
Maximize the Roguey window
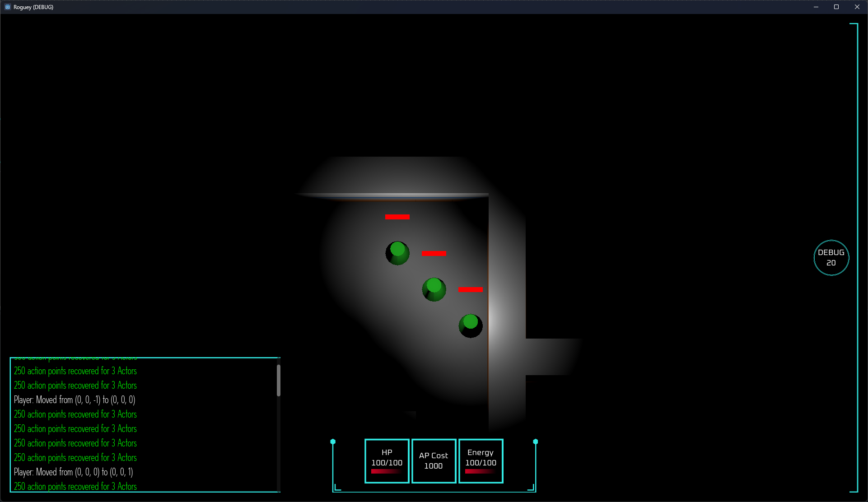[x=836, y=7]
